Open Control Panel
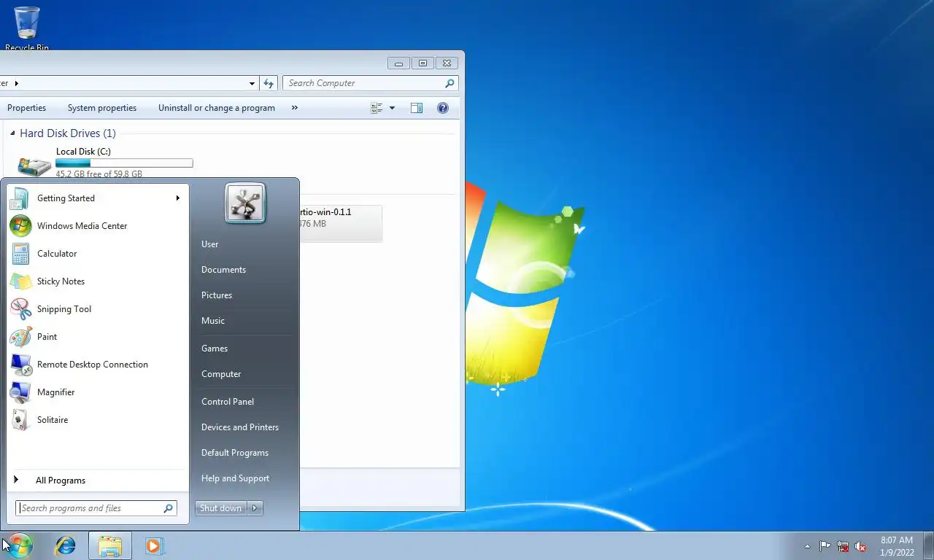This screenshot has height=560, width=934. pos(228,402)
